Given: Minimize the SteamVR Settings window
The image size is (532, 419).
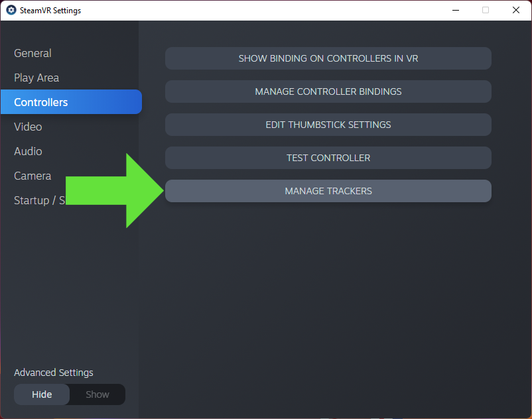Looking at the screenshot, I should coord(456,10).
